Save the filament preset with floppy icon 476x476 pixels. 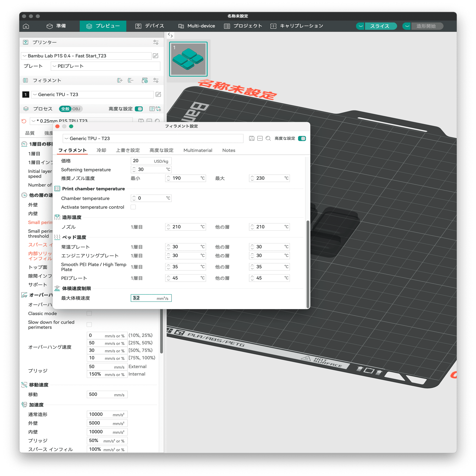[x=252, y=138]
